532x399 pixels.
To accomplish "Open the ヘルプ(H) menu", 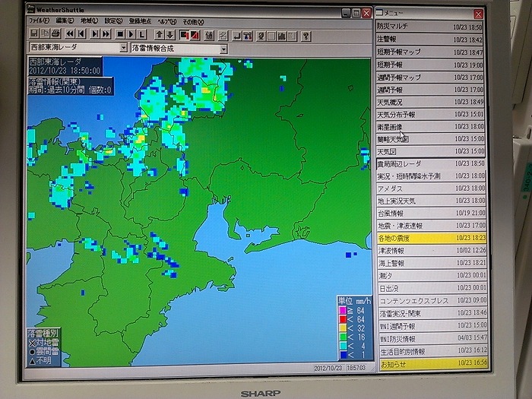I will tap(166, 21).
